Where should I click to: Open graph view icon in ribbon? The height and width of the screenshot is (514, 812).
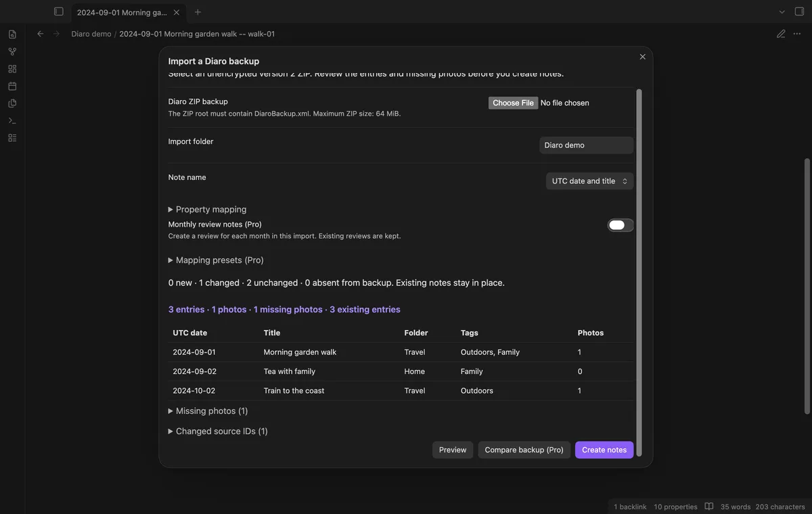click(x=12, y=51)
